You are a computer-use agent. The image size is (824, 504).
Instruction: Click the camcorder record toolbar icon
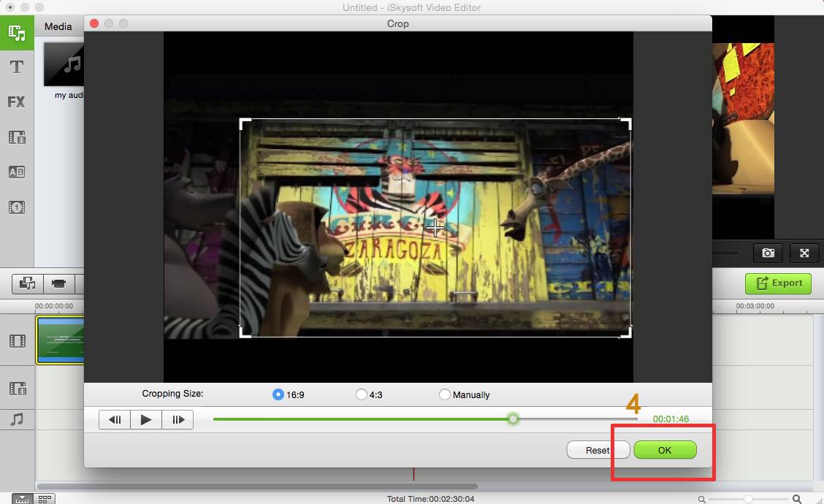click(59, 283)
